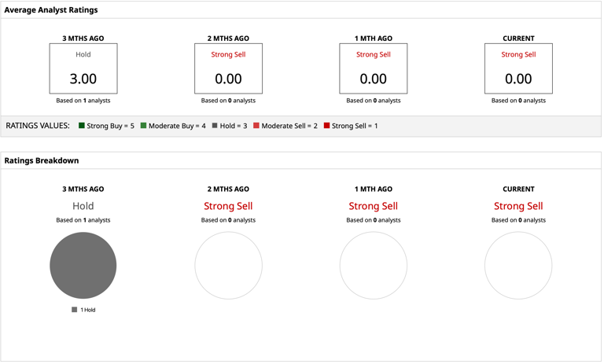The height and width of the screenshot is (364, 604).
Task: Click the 3.00 average rating value
Action: pyautogui.click(x=83, y=79)
